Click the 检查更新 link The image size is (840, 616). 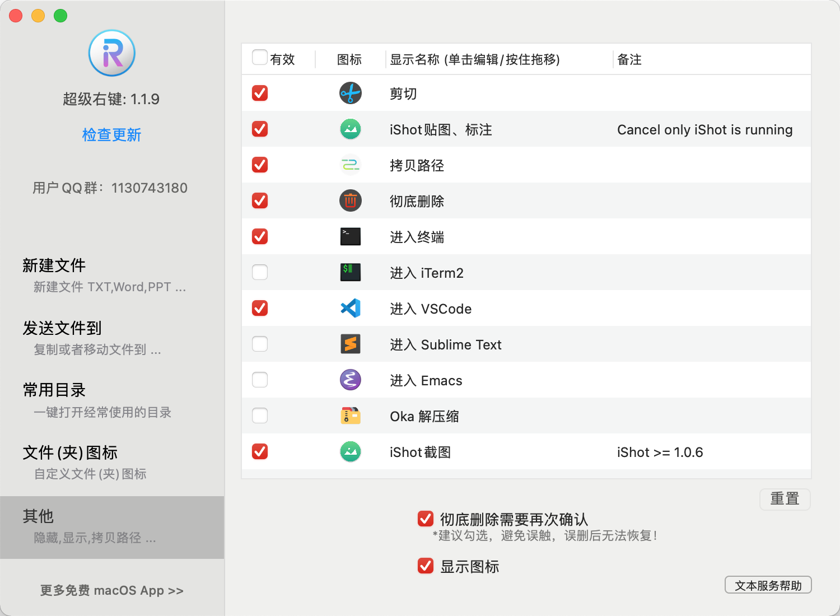112,135
